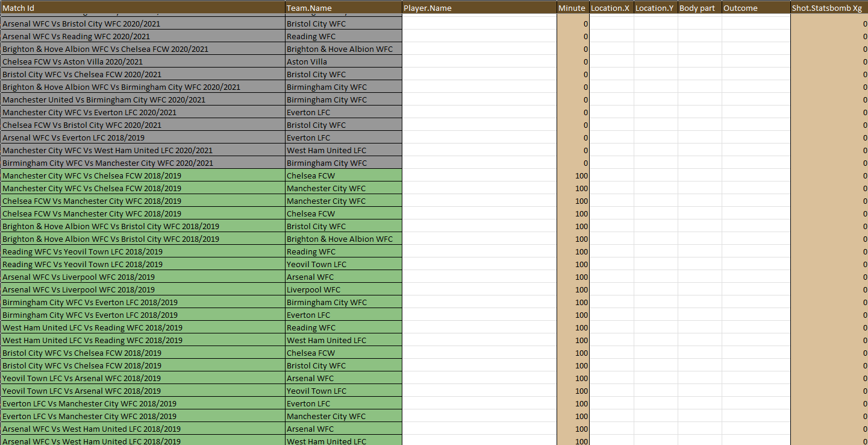868x445 pixels.
Task: Select cell 'Arsenal WFC Vs Everton LFC 2018/2019'
Action: pos(143,137)
